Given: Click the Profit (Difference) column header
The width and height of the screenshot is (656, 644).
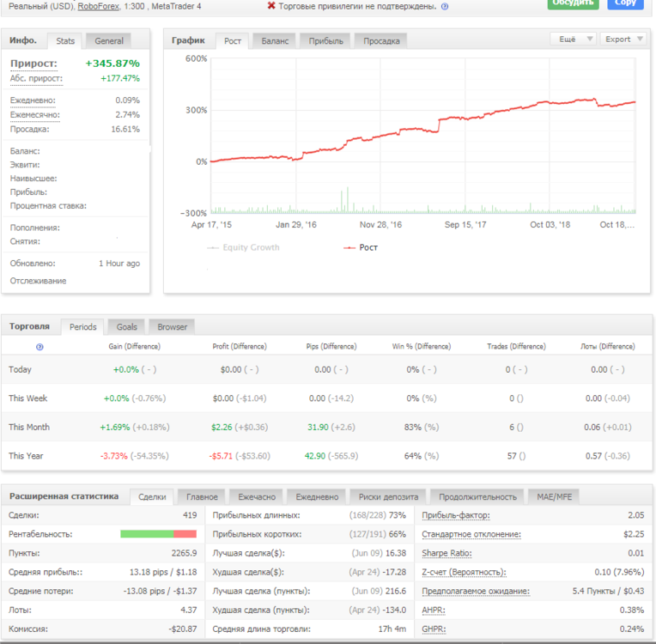Looking at the screenshot, I should coord(240,347).
